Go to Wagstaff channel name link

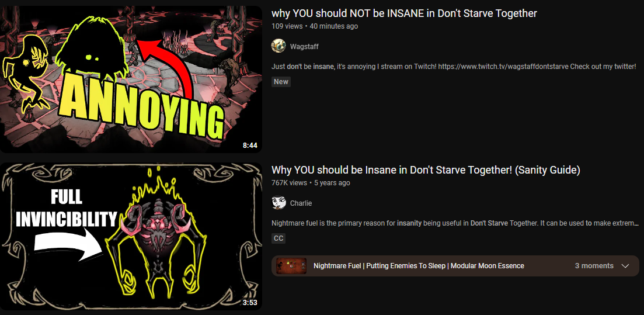click(x=304, y=47)
